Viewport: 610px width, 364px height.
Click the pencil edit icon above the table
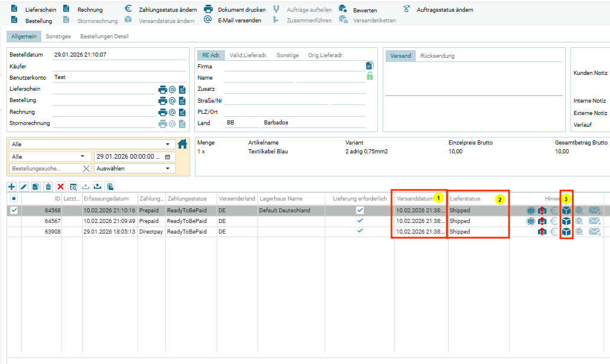[x=24, y=186]
